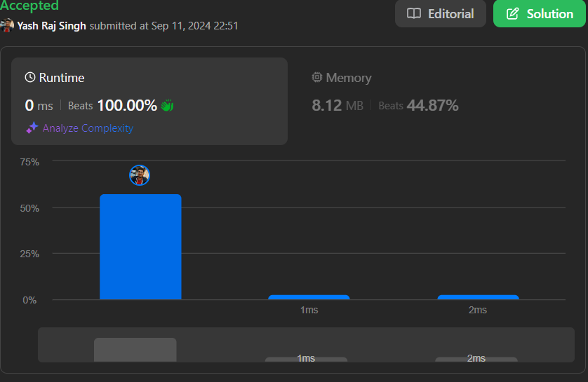
Task: Click the pencil icon in Solution button
Action: tap(512, 14)
